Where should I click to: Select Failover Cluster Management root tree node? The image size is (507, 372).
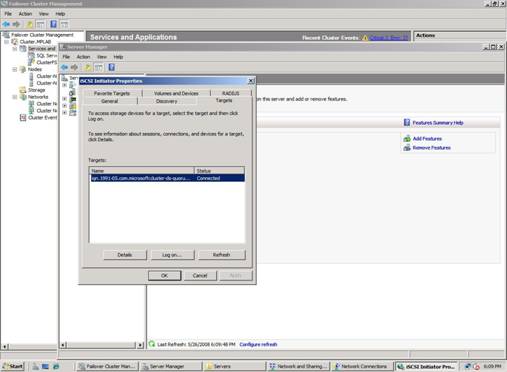pos(42,35)
